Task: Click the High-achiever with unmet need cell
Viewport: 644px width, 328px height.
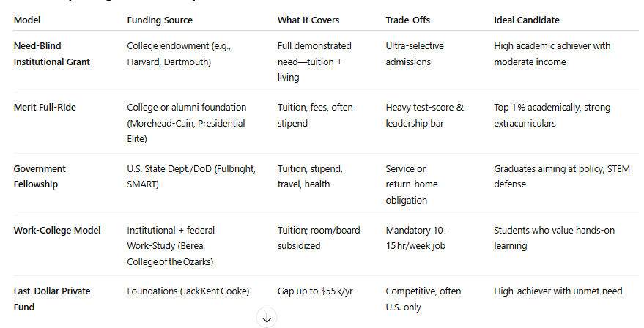Action: click(558, 291)
